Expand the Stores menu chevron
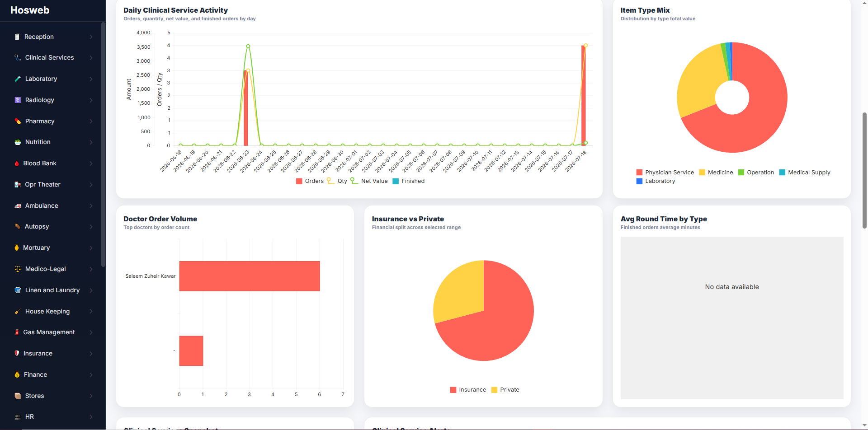 click(91, 396)
